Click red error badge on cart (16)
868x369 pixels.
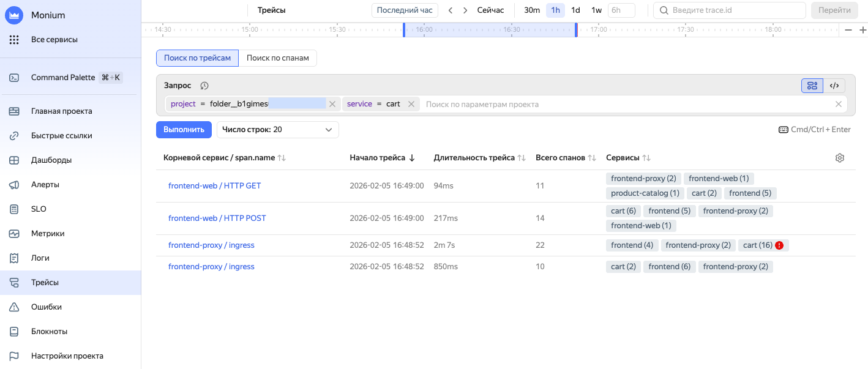(779, 245)
